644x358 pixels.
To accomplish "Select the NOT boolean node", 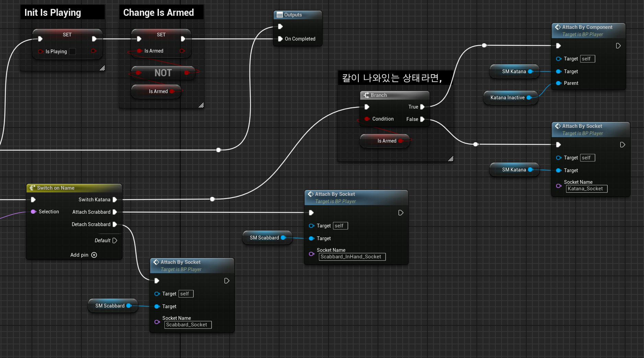I will [x=163, y=73].
